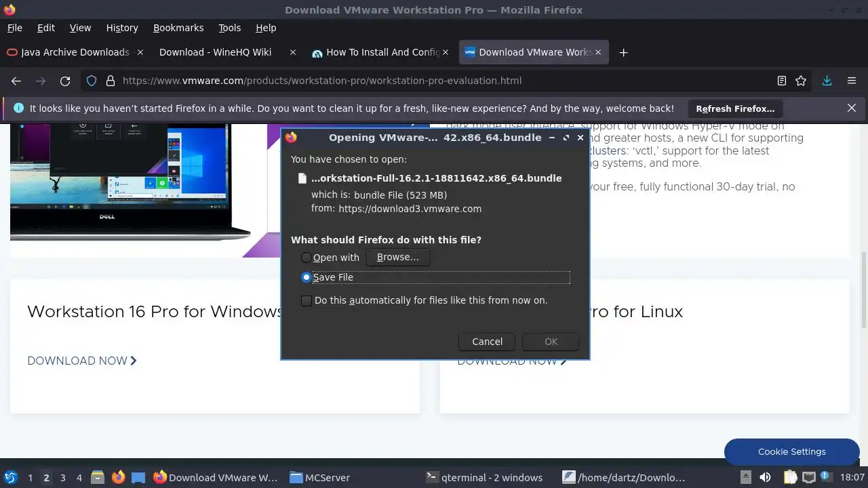Open the volume speaker tray icon
The image size is (868, 488).
click(x=765, y=477)
